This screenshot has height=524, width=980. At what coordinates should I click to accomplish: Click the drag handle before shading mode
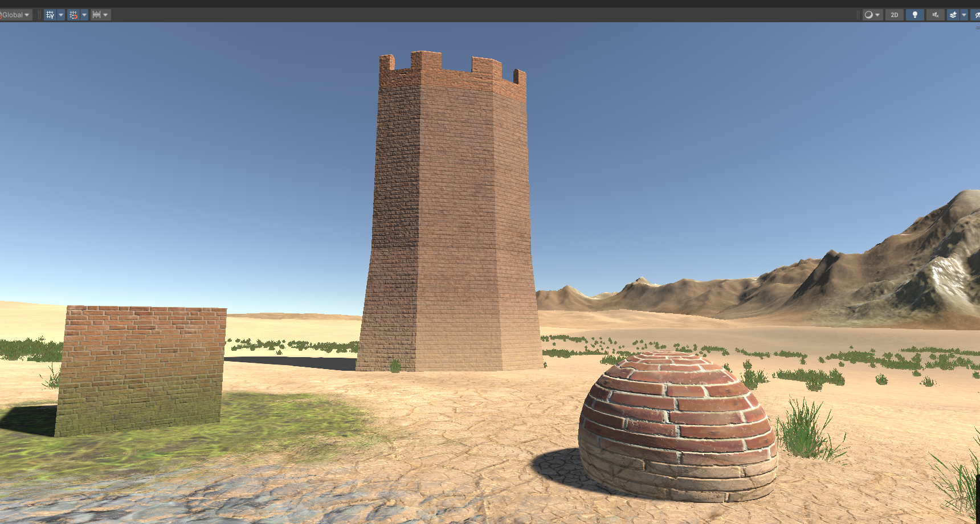tap(858, 15)
